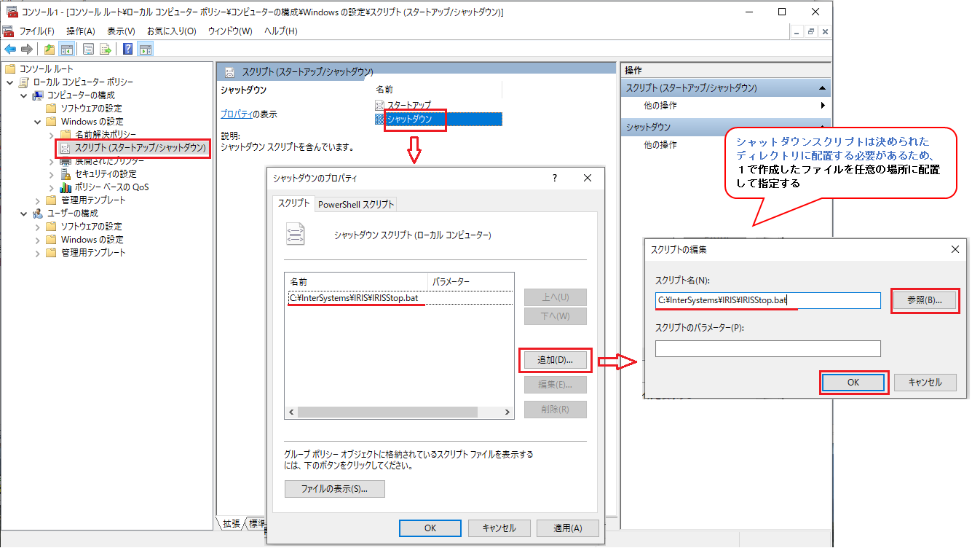Expand 管理用テンプレート under ユーザーの構成

click(x=38, y=253)
